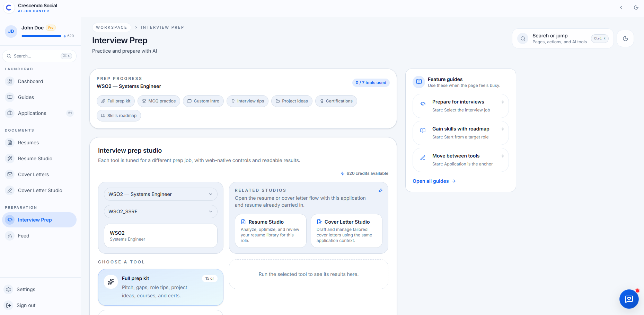644x315 pixels.
Task: Click the Cover Letters envelope icon
Action: pyautogui.click(x=10, y=174)
